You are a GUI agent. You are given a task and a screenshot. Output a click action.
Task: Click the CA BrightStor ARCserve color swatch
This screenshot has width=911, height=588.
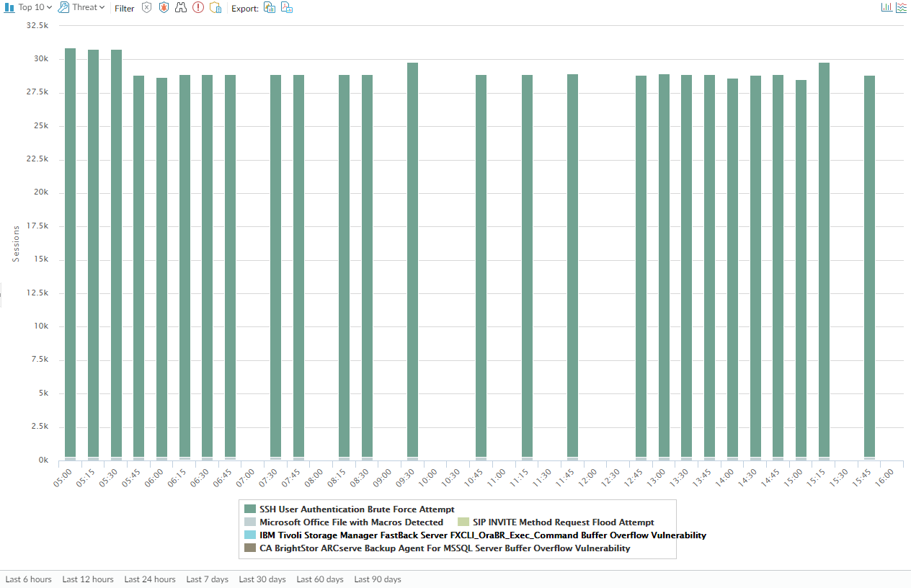point(250,548)
